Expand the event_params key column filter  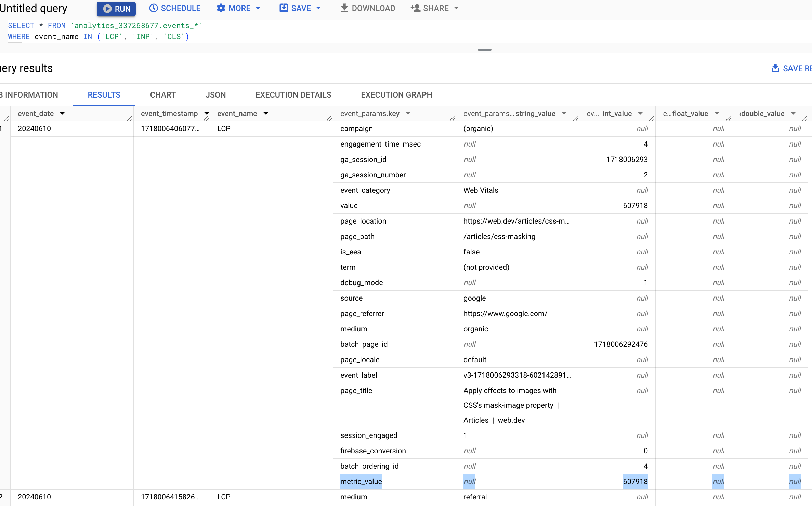(x=409, y=113)
